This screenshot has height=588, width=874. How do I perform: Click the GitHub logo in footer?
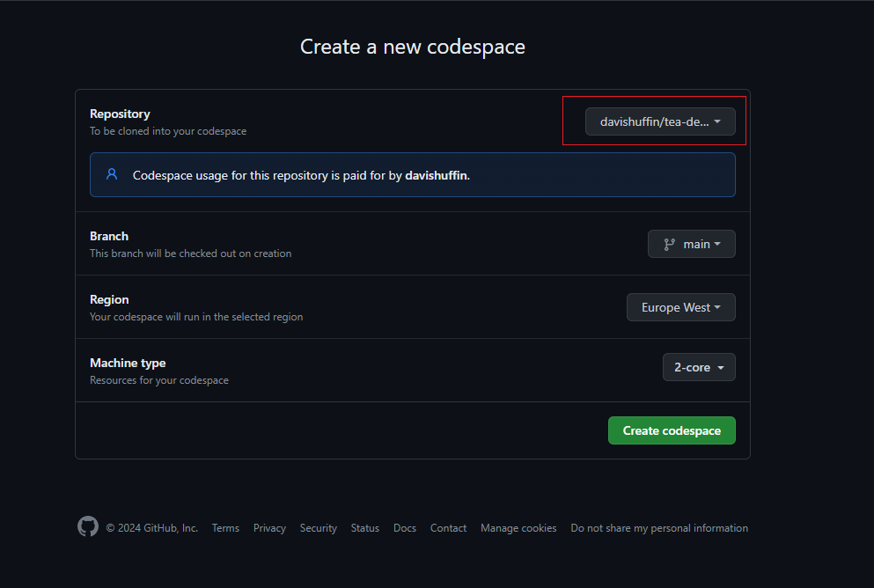click(x=88, y=526)
